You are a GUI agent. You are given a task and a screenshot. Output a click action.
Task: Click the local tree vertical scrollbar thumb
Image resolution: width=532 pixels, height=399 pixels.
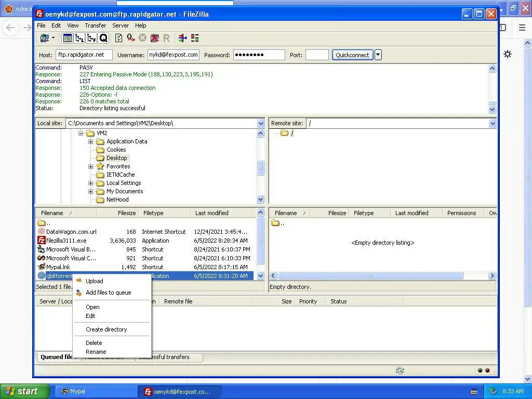tap(261, 168)
